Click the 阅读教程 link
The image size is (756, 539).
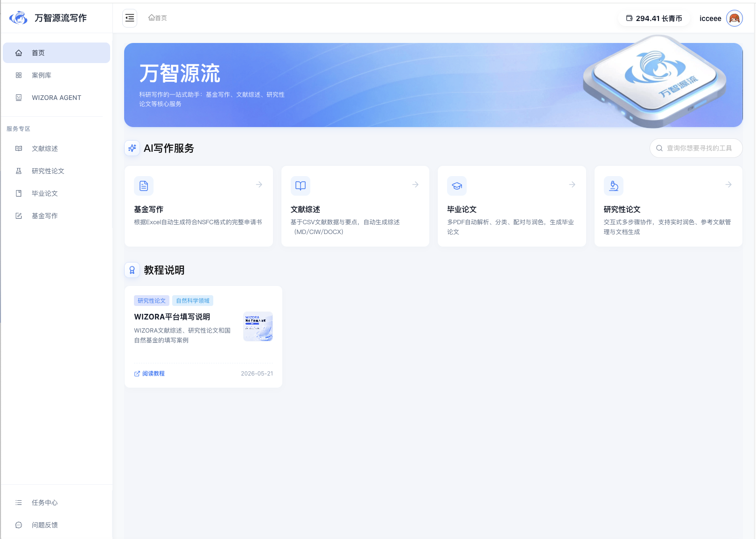tap(149, 374)
